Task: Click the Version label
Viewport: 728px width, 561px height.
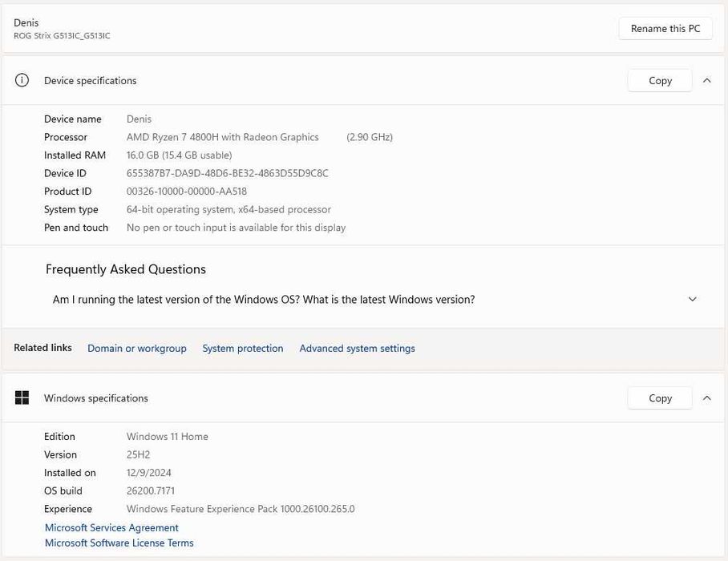Action: (60, 454)
